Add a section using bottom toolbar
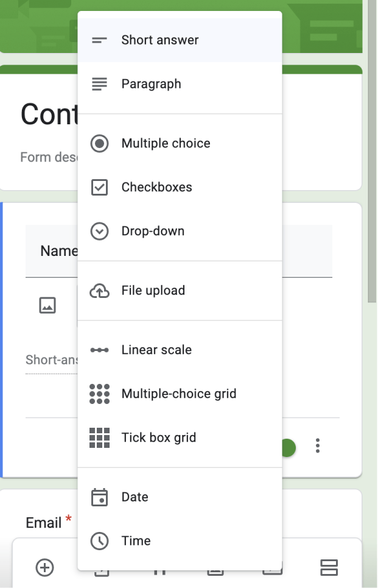Image resolution: width=378 pixels, height=588 pixels. [x=329, y=568]
